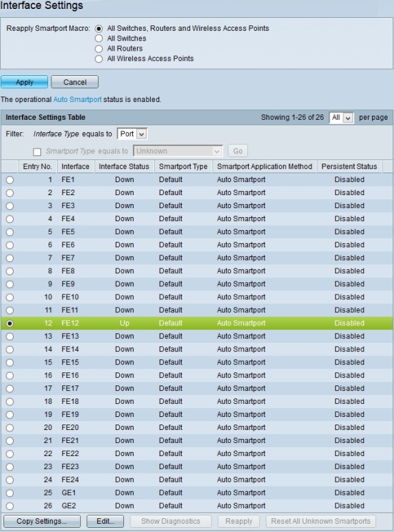Click Copy Settings button
Image resolution: width=394 pixels, height=532 pixels.
(42, 521)
